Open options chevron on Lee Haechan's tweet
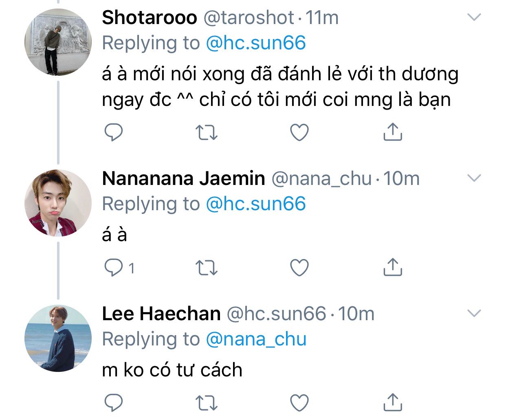This screenshot has width=506, height=420. coord(474,313)
